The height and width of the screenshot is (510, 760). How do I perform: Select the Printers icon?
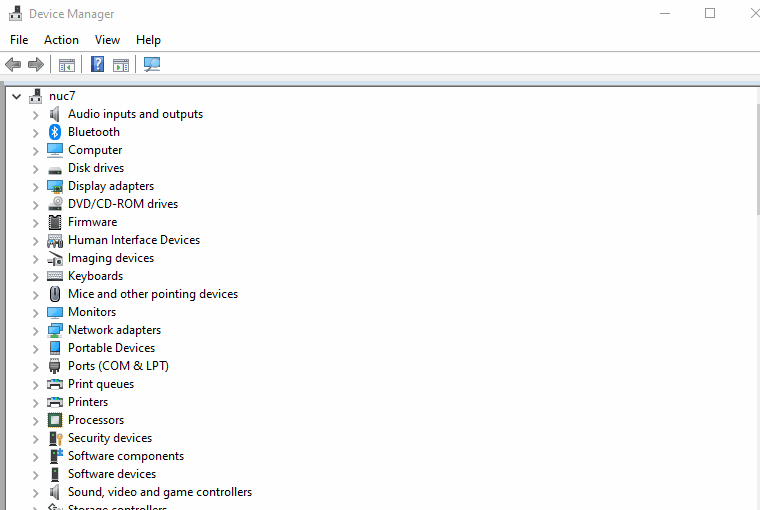[55, 402]
